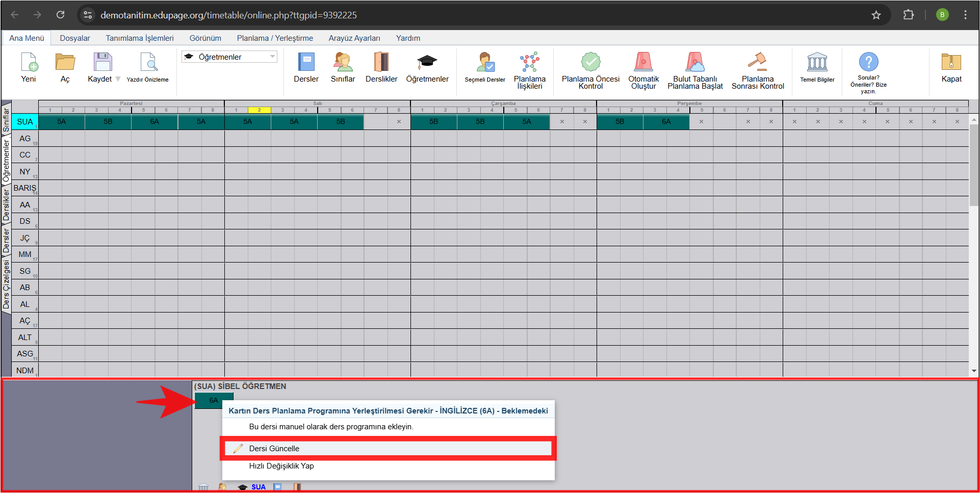
Task: Open the Dersler lessons icon
Action: 306,62
